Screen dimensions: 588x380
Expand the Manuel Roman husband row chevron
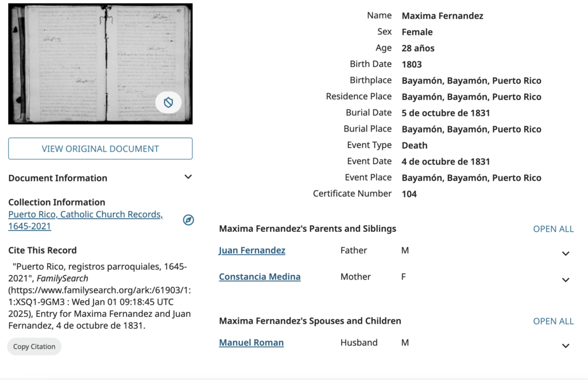pyautogui.click(x=566, y=346)
